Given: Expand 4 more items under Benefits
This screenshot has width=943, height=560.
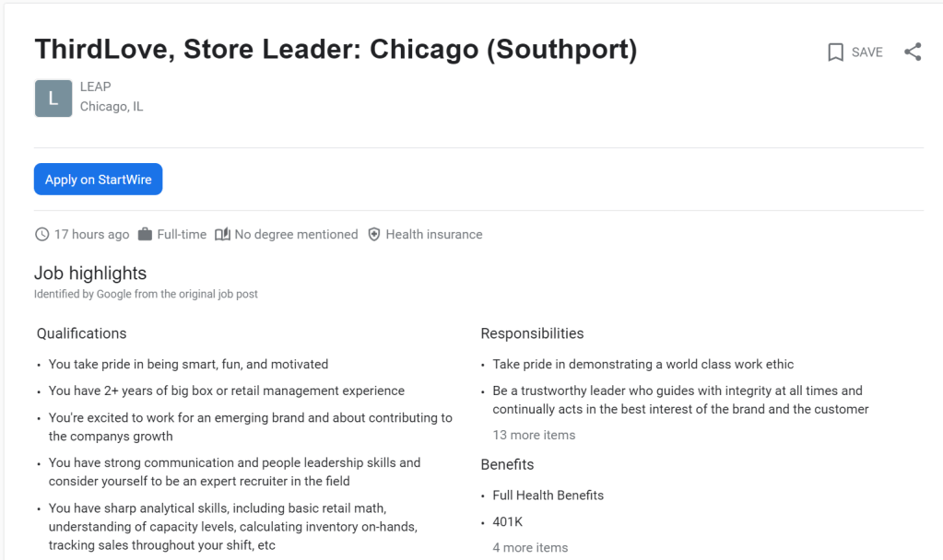Looking at the screenshot, I should (x=530, y=547).
